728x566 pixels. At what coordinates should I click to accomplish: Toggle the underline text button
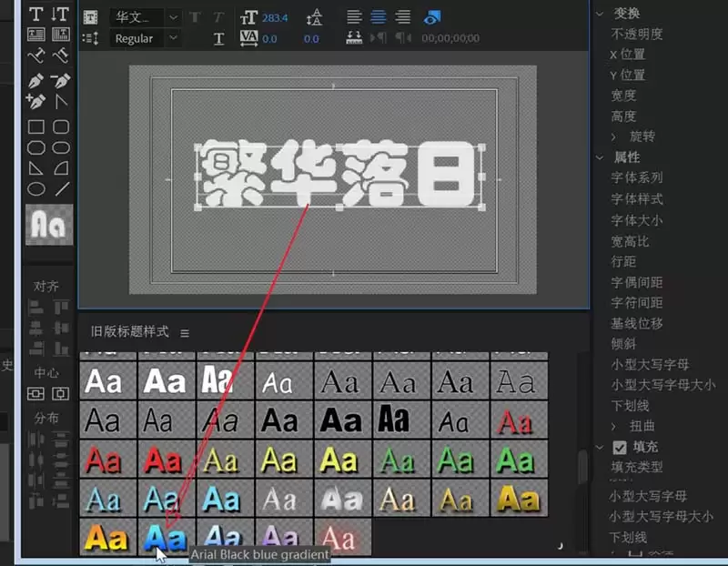click(218, 38)
